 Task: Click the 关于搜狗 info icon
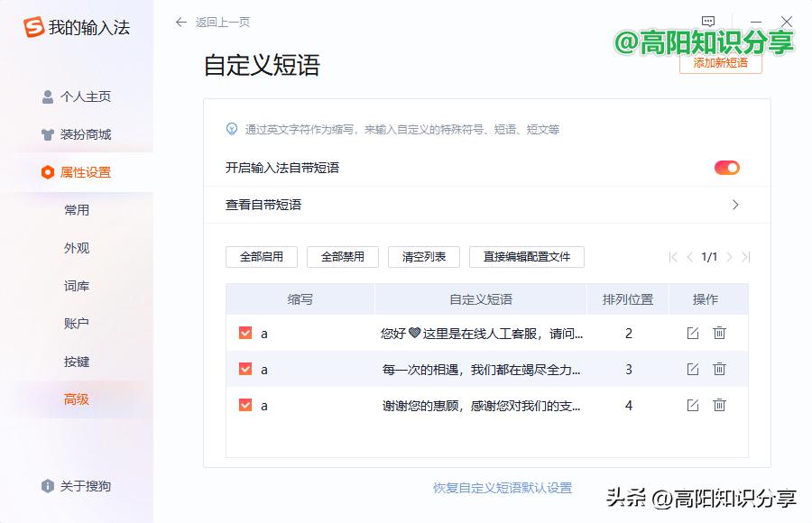[48, 485]
